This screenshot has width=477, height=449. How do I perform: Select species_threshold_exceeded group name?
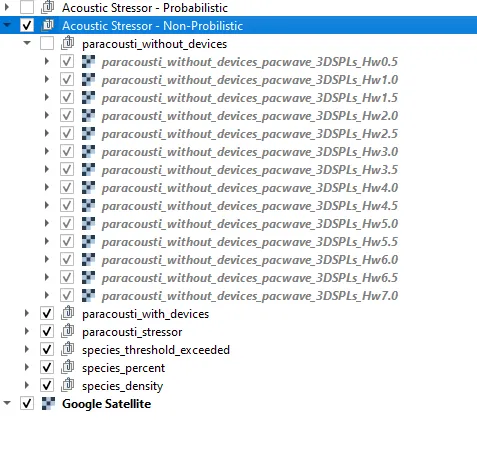coord(156,350)
